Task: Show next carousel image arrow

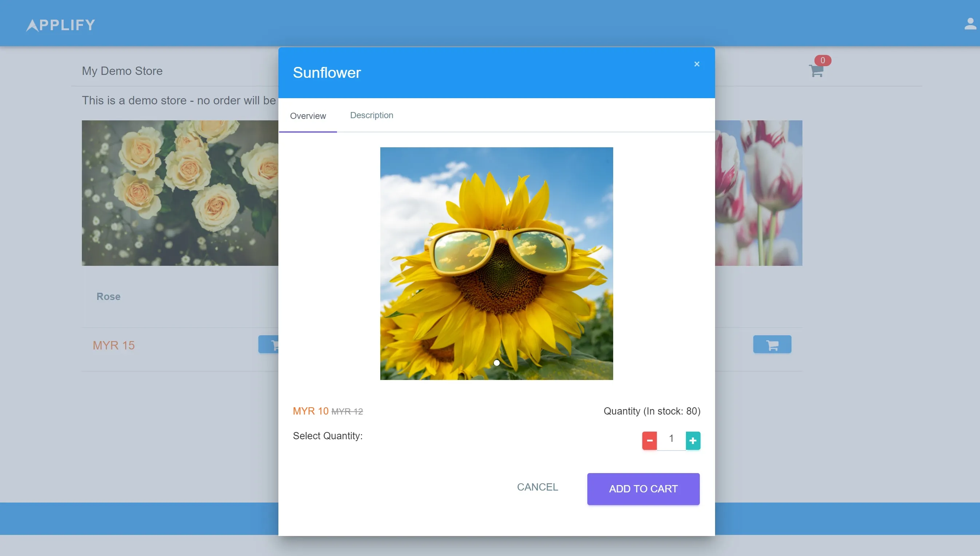Action: 595,264
